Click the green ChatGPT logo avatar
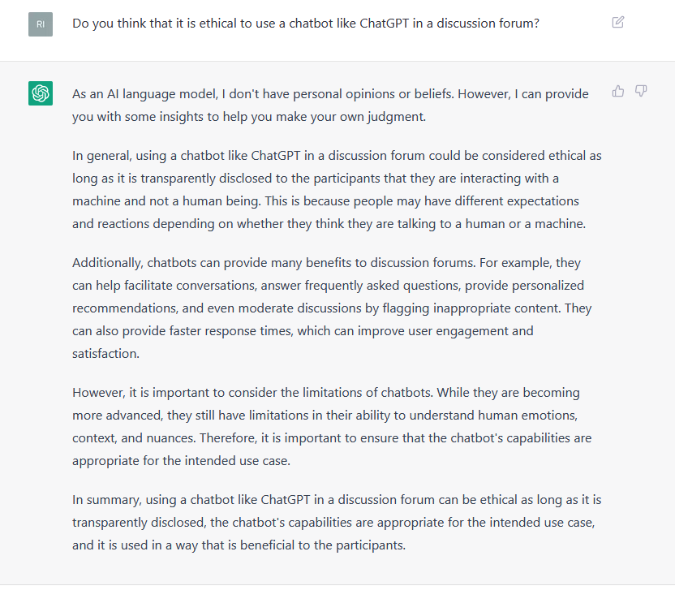 click(x=41, y=93)
